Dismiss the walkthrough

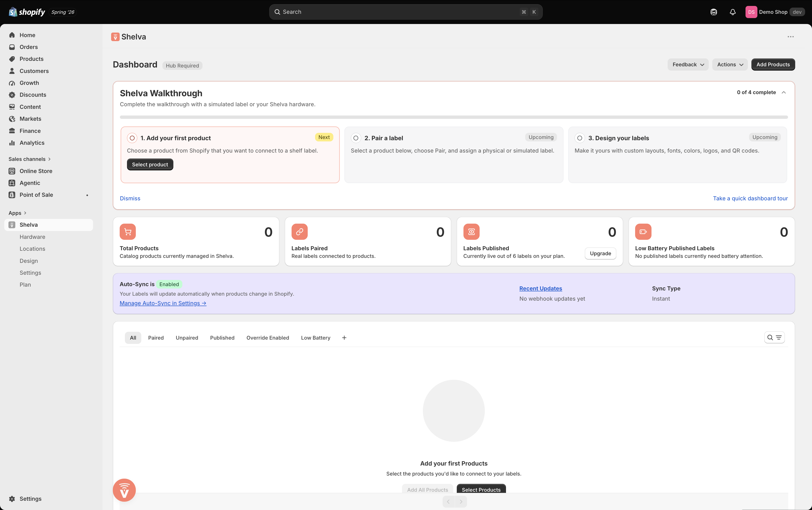coord(130,198)
